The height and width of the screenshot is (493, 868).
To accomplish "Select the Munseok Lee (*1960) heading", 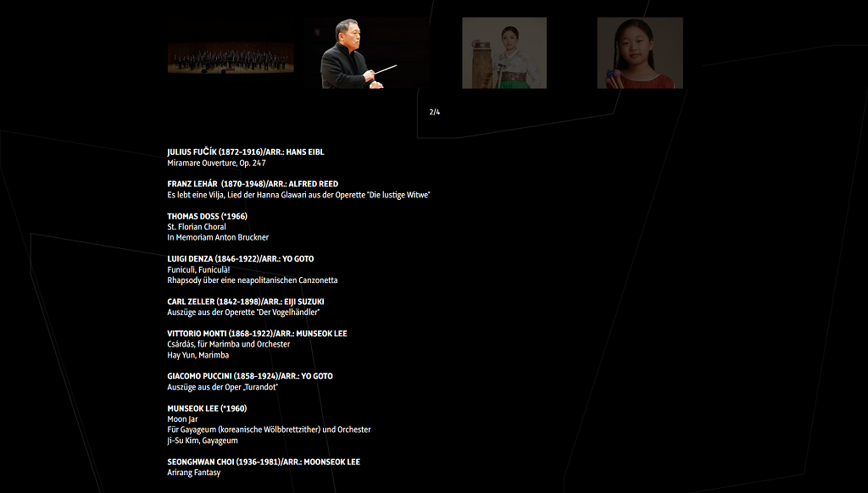I will click(207, 408).
